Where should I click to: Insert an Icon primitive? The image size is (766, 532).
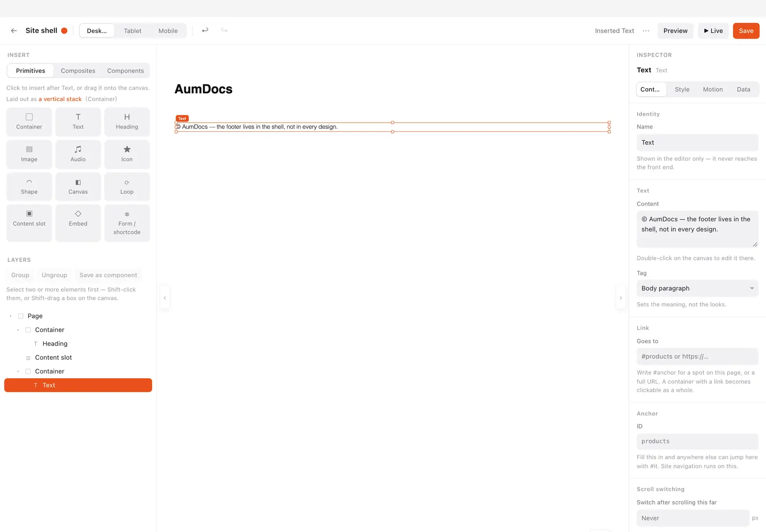pyautogui.click(x=127, y=154)
